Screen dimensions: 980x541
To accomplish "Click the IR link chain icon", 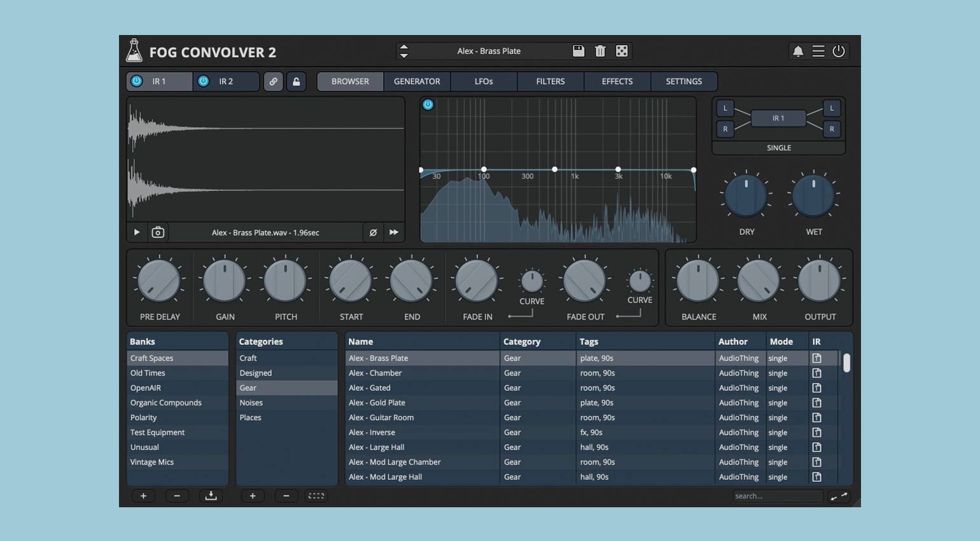I will [273, 81].
